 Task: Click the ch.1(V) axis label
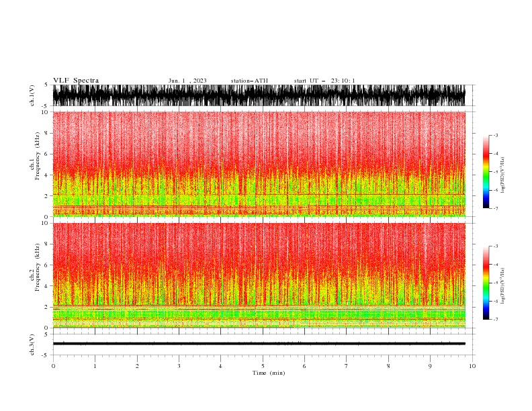[32, 95]
